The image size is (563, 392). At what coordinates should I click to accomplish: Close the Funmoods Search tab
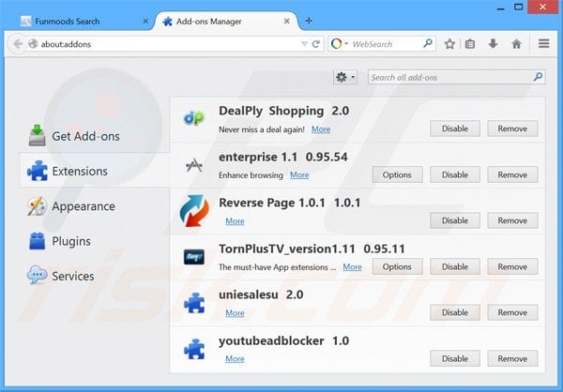[145, 22]
